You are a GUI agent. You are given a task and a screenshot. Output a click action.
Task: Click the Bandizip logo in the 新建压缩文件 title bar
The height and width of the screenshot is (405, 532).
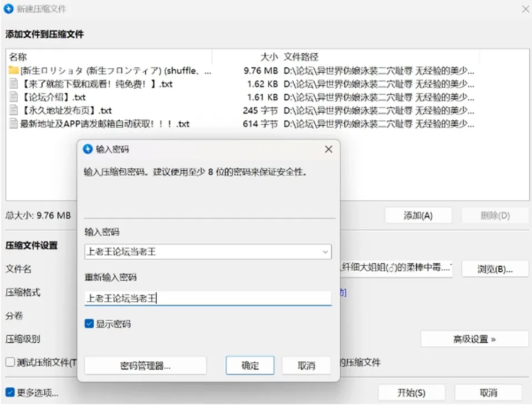(8, 8)
